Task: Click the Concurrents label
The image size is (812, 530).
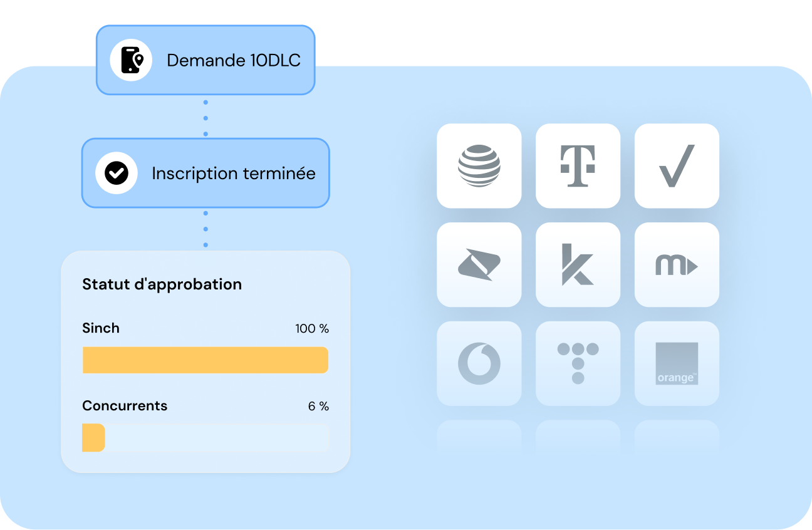Action: (125, 406)
